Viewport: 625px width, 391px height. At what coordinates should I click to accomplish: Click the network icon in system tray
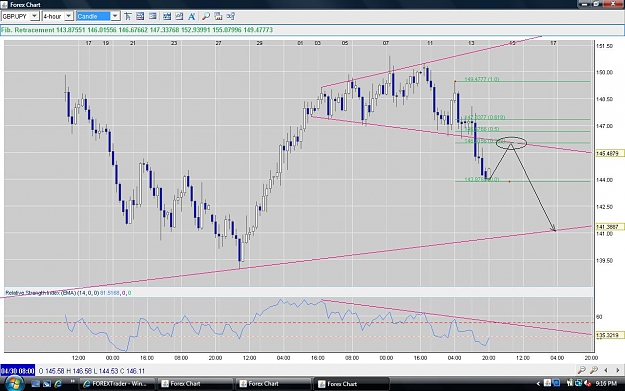point(578,383)
